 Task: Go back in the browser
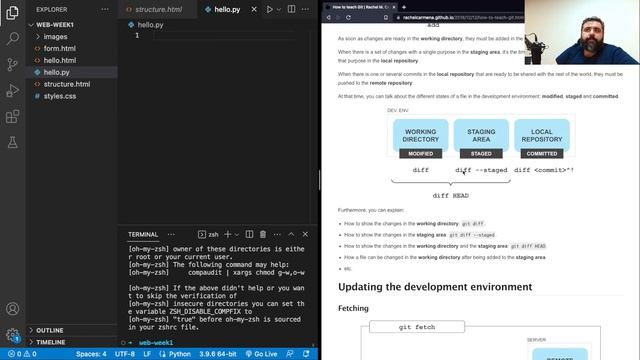tap(329, 18)
